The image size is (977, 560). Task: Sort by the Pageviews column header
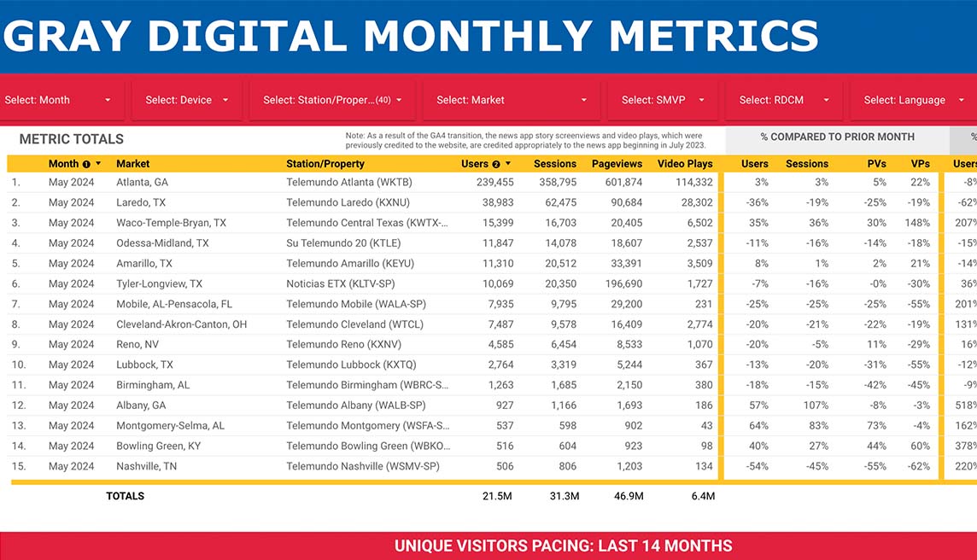(x=617, y=164)
